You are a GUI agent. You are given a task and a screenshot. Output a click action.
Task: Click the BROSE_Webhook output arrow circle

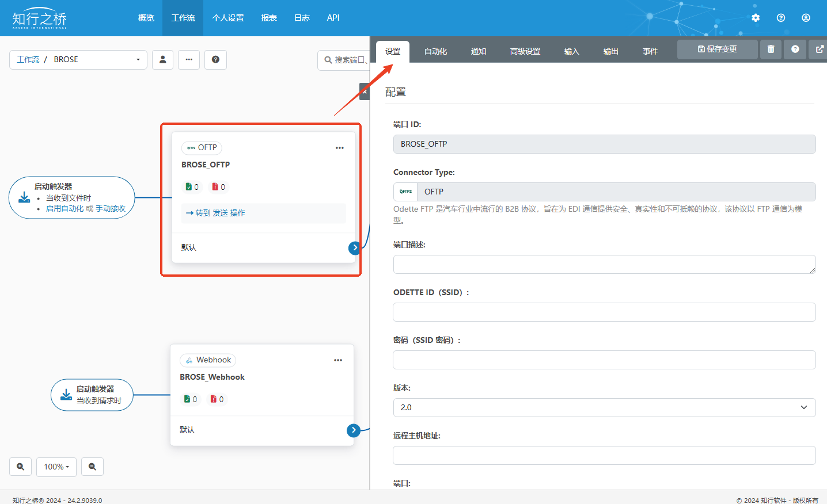tap(354, 430)
